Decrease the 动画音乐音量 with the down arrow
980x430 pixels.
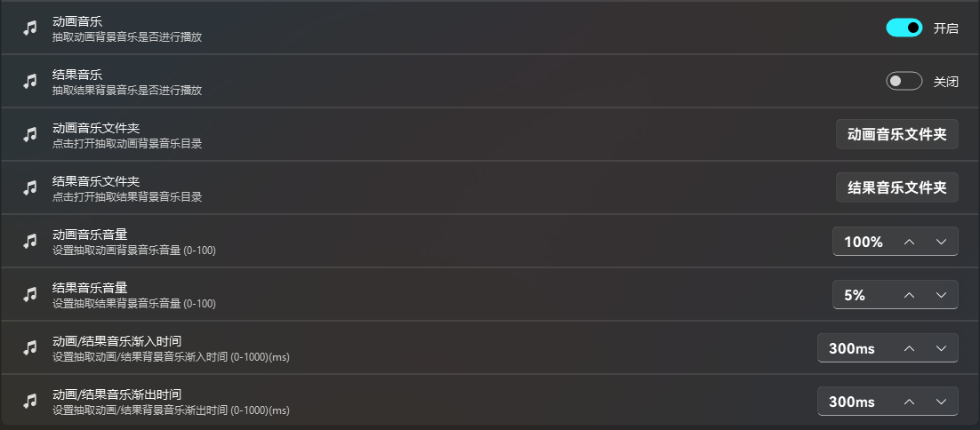941,242
